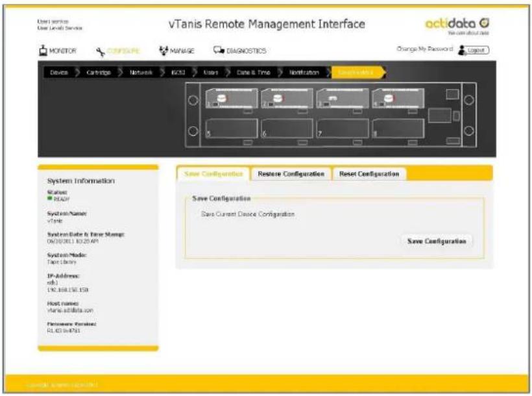This screenshot has height=396, width=532.
Task: Go to Network configuration step
Action: tap(141, 72)
